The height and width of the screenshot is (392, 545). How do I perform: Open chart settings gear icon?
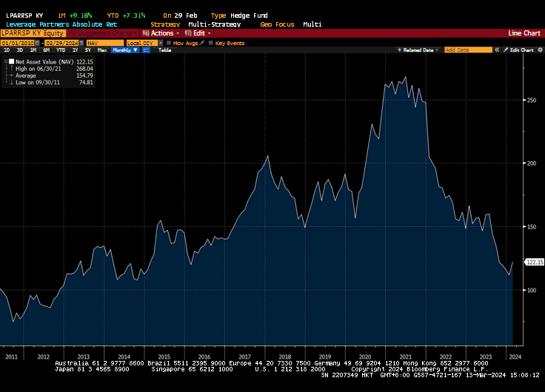point(539,50)
